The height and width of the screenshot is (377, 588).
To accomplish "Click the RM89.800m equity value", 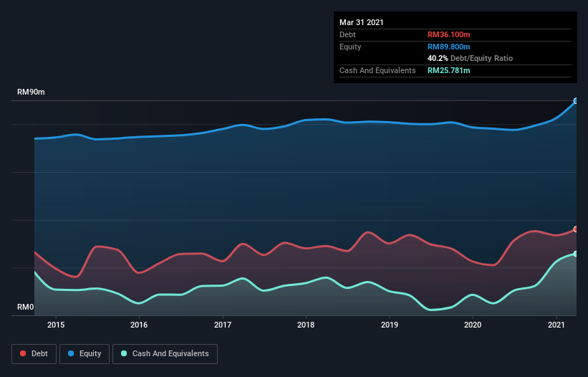I will point(449,47).
